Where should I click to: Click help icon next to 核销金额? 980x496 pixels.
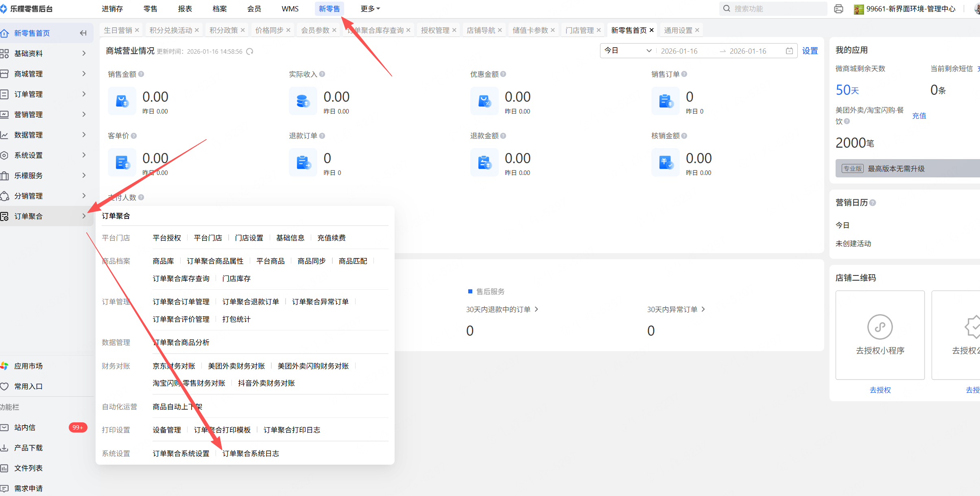click(x=684, y=135)
